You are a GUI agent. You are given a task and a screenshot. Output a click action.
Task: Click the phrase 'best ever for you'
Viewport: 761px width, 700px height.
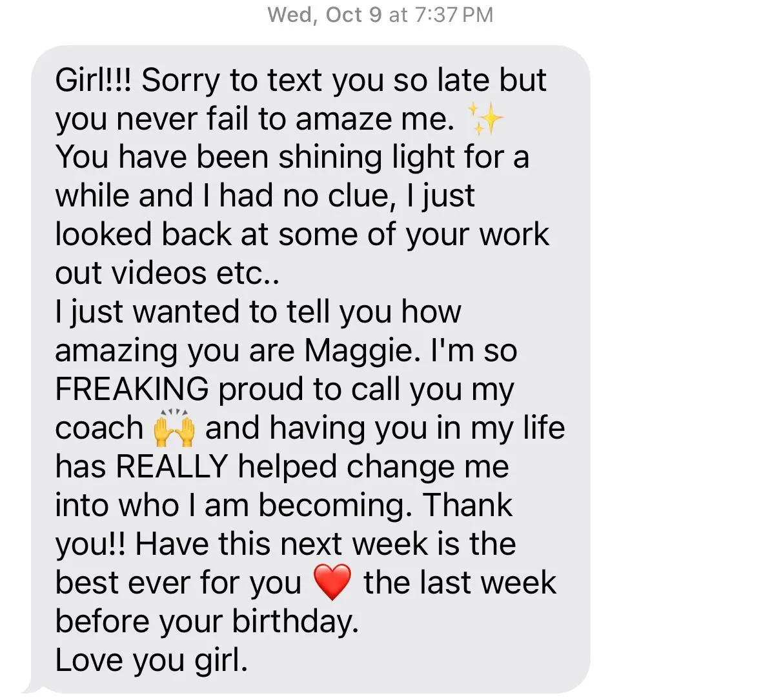pos(178,584)
